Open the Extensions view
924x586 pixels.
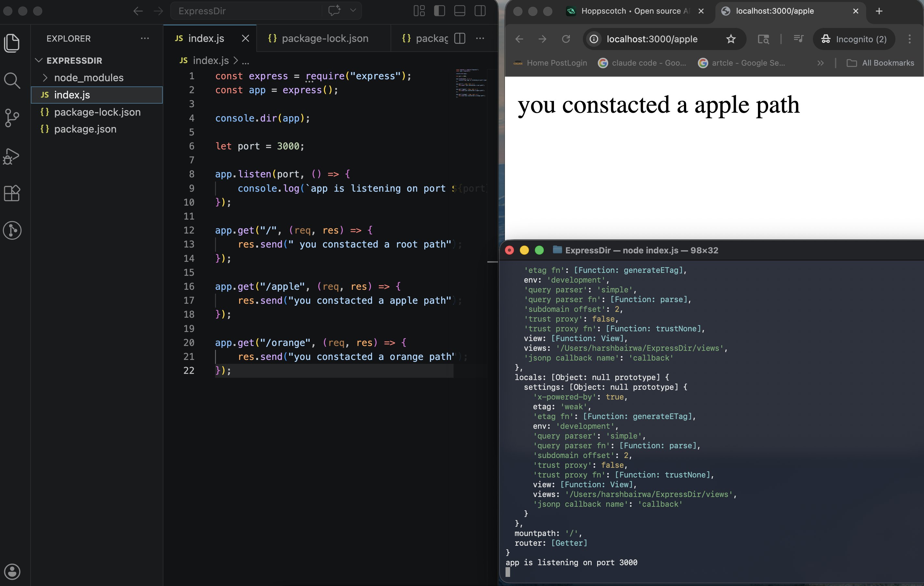[x=12, y=193]
